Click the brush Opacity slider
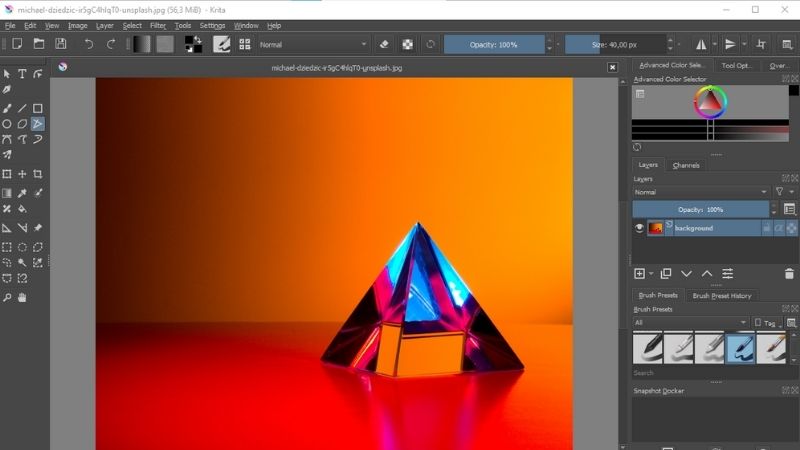This screenshot has height=450, width=800. click(494, 44)
